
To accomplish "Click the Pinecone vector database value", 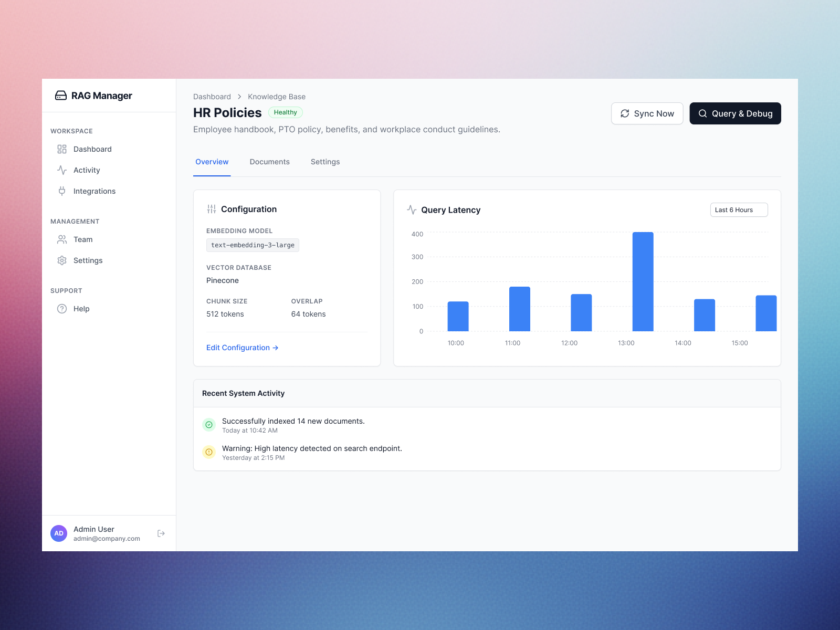I will pos(223,280).
